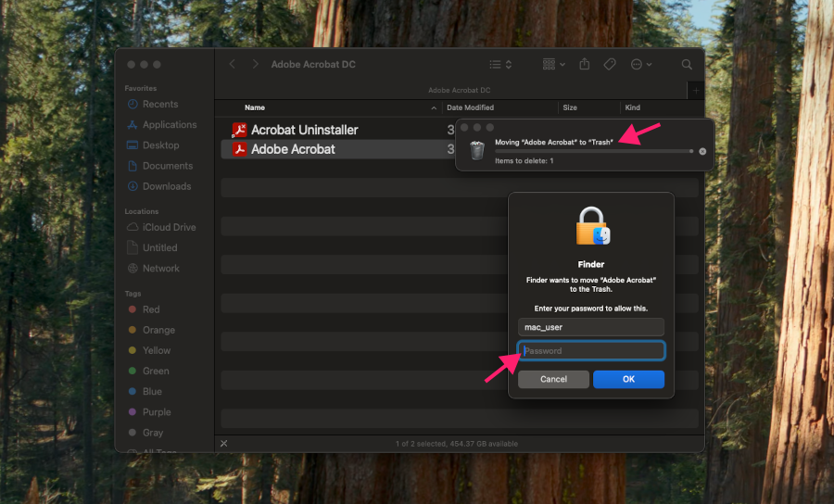Click the Tags icon in Finder toolbar
This screenshot has width=834, height=504.
click(x=610, y=64)
